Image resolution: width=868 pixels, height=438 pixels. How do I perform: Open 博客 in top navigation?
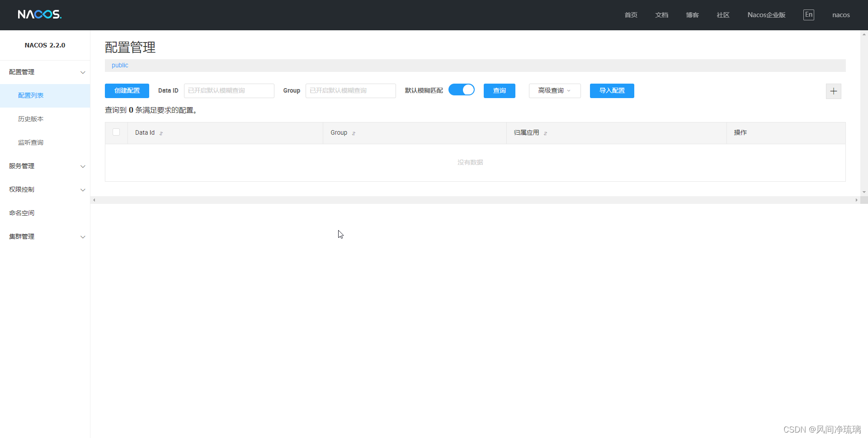pos(692,15)
